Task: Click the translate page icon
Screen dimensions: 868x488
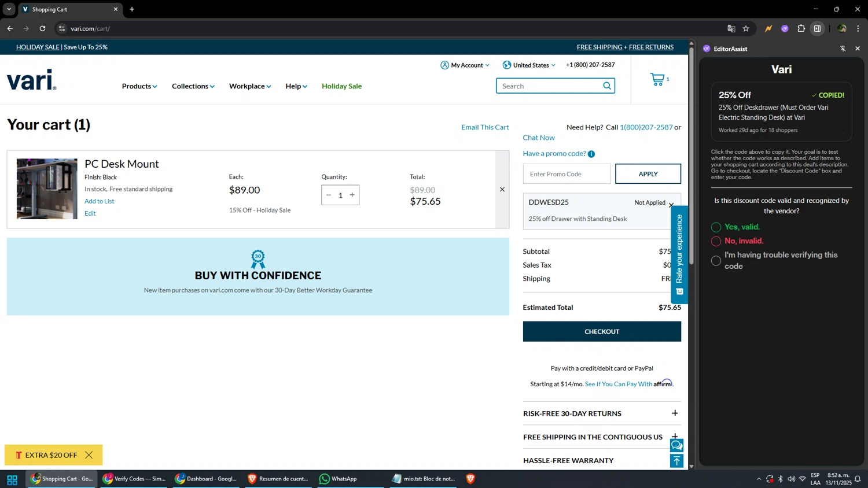Action: pos(731,28)
